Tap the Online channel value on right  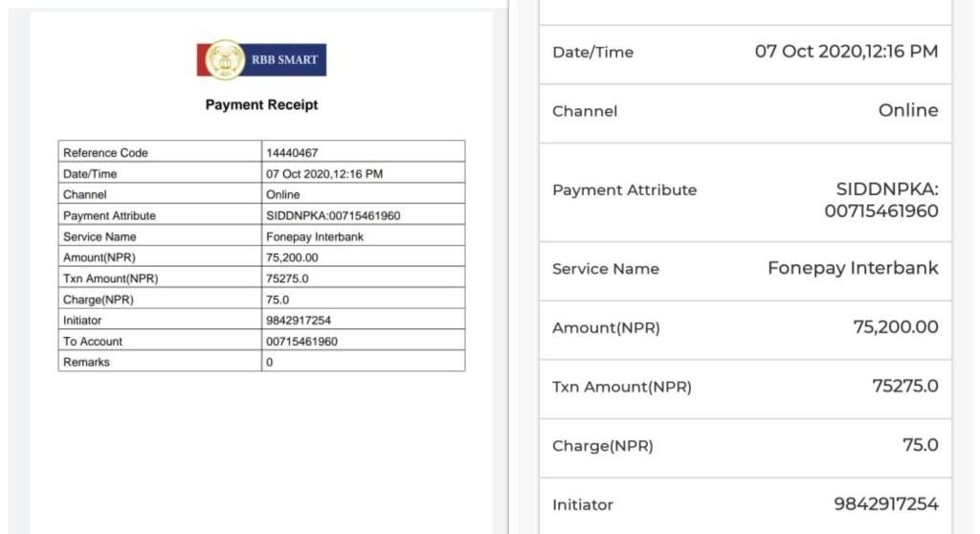[x=908, y=111]
